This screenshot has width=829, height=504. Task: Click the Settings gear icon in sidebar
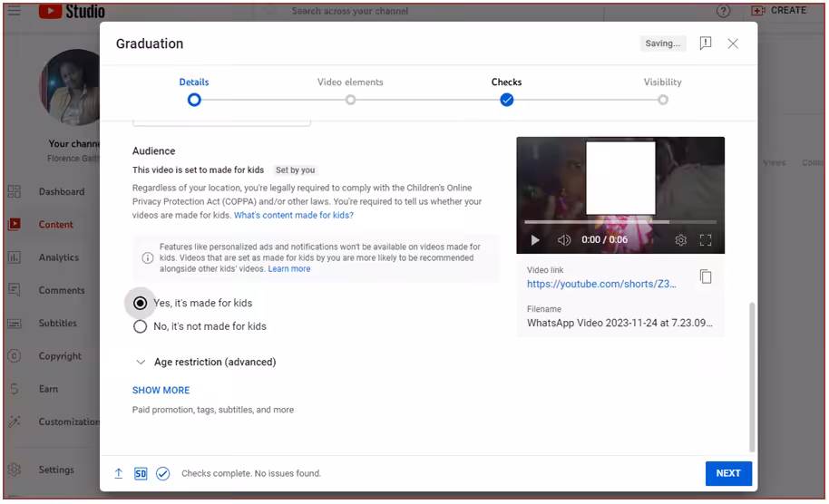pos(15,470)
